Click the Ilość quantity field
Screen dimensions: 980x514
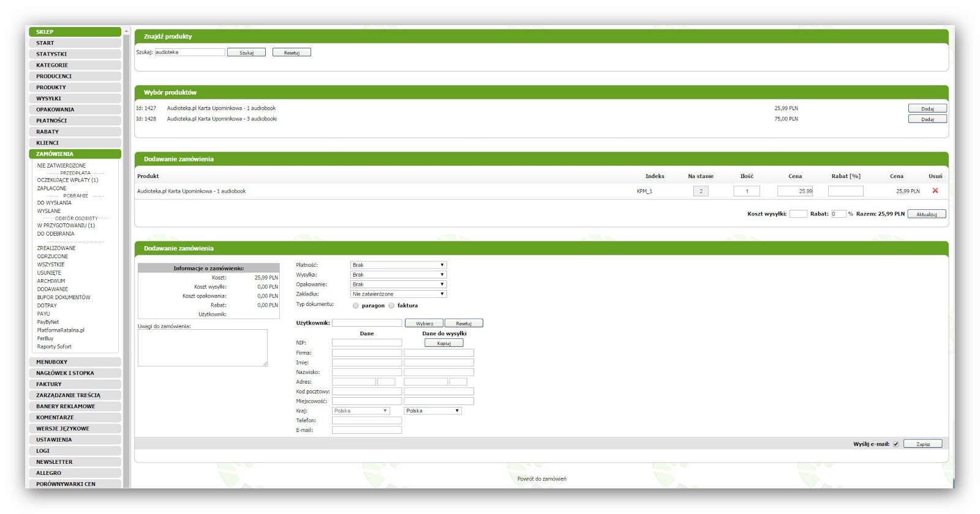click(x=747, y=191)
